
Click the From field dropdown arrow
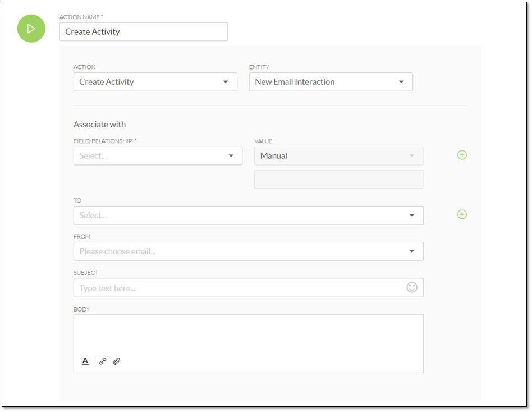[x=412, y=251]
